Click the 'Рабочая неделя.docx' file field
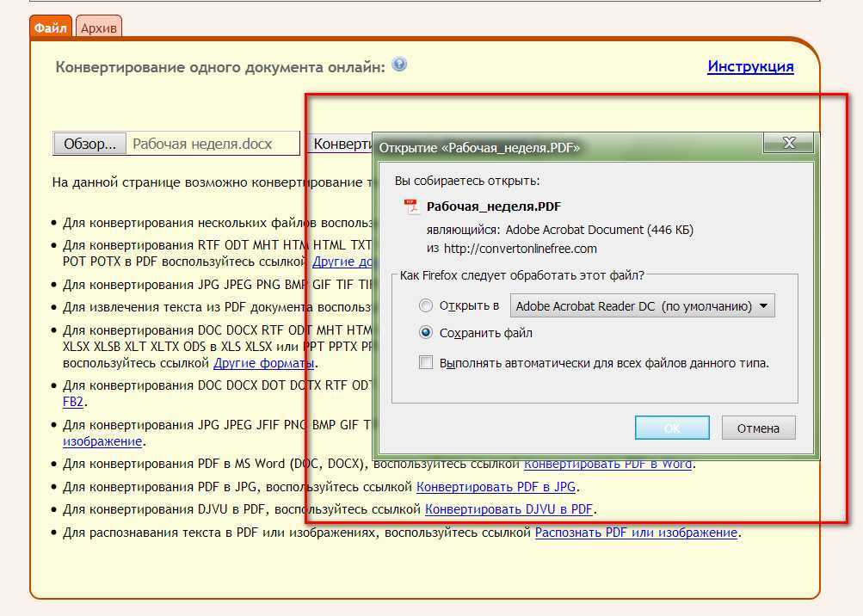Image resolution: width=863 pixels, height=616 pixels. pyautogui.click(x=213, y=144)
